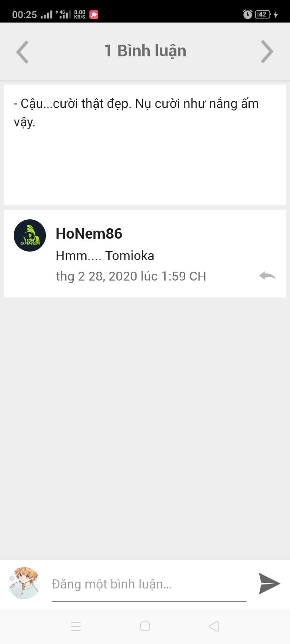Send the comment with paper plane icon

click(x=269, y=584)
